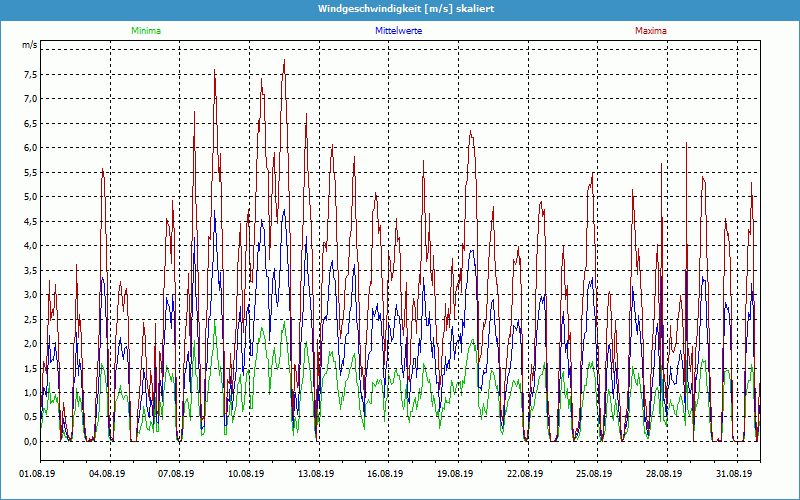
Task: Click the 0,0 value on y-axis
Action: 29,442
